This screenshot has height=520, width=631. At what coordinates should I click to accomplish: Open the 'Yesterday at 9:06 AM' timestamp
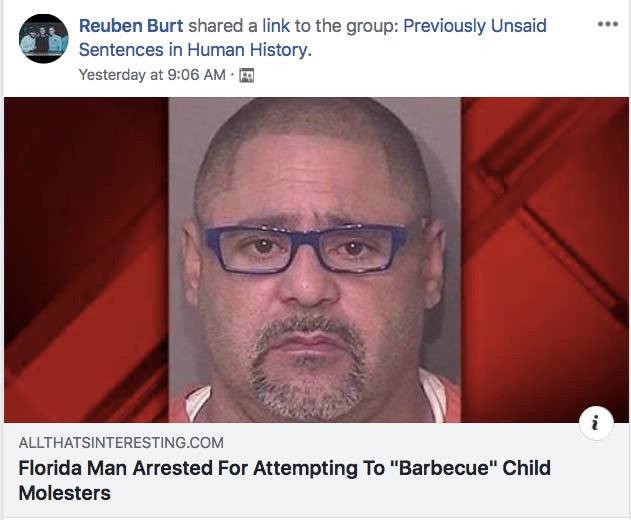152,75
